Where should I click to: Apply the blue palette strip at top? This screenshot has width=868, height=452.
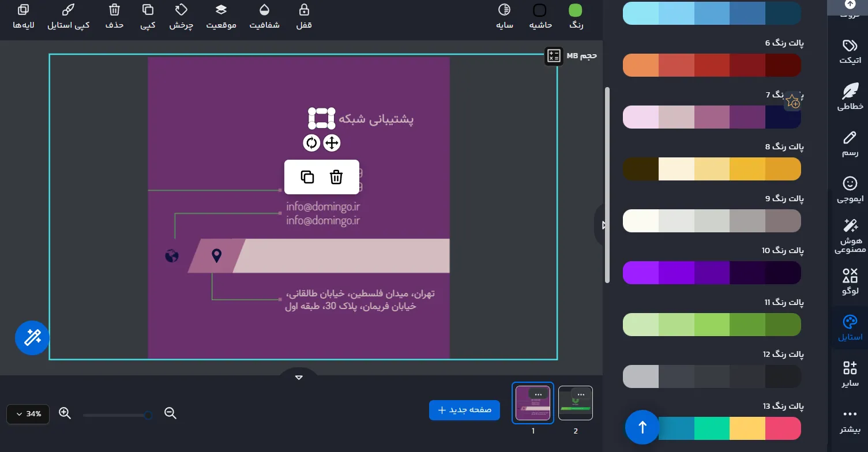tap(712, 13)
